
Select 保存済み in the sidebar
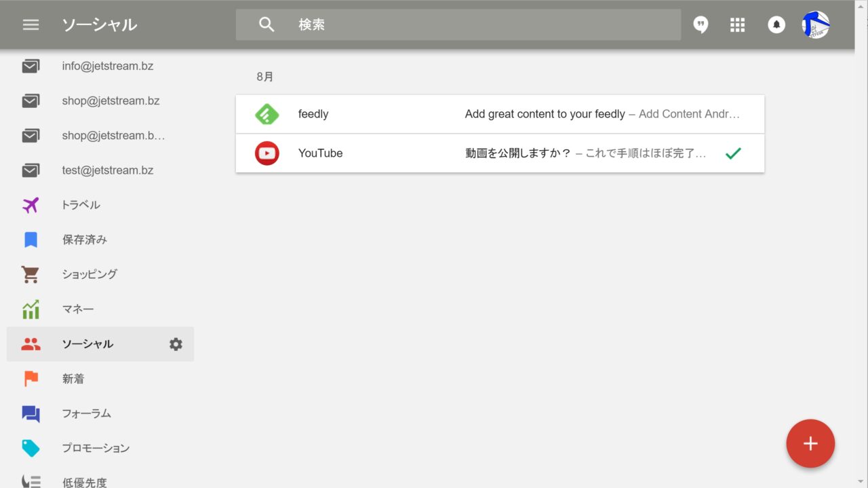(84, 240)
